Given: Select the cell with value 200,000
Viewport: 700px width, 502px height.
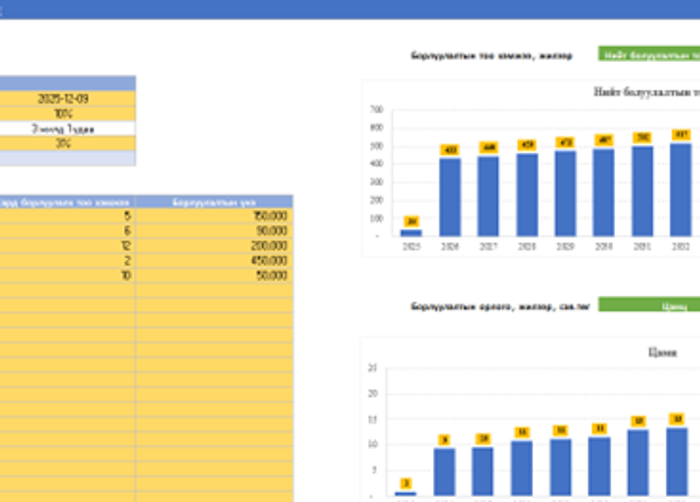Looking at the screenshot, I should point(214,245).
